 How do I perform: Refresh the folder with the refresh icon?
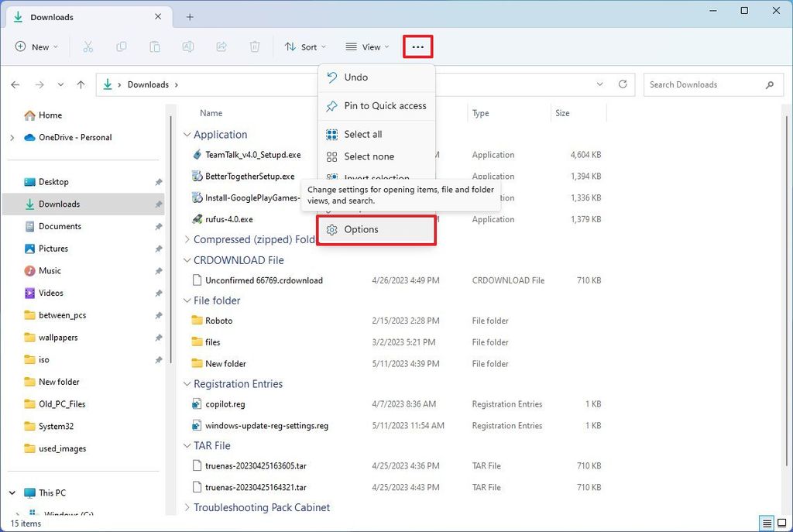pos(623,84)
